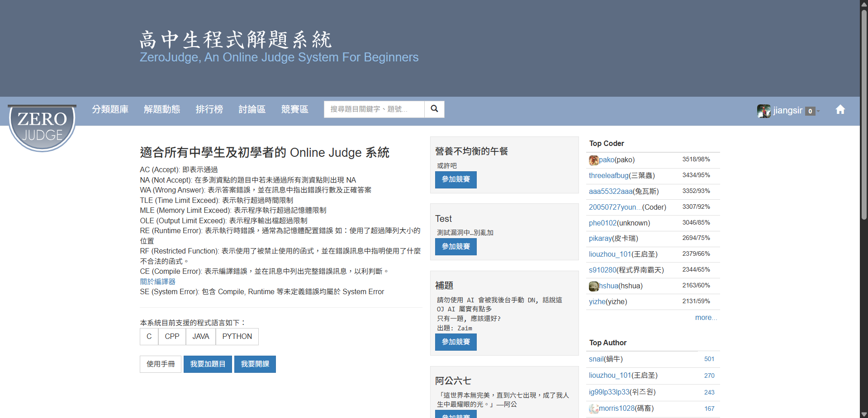Click the ZeroJudge logo badge

[x=42, y=128]
